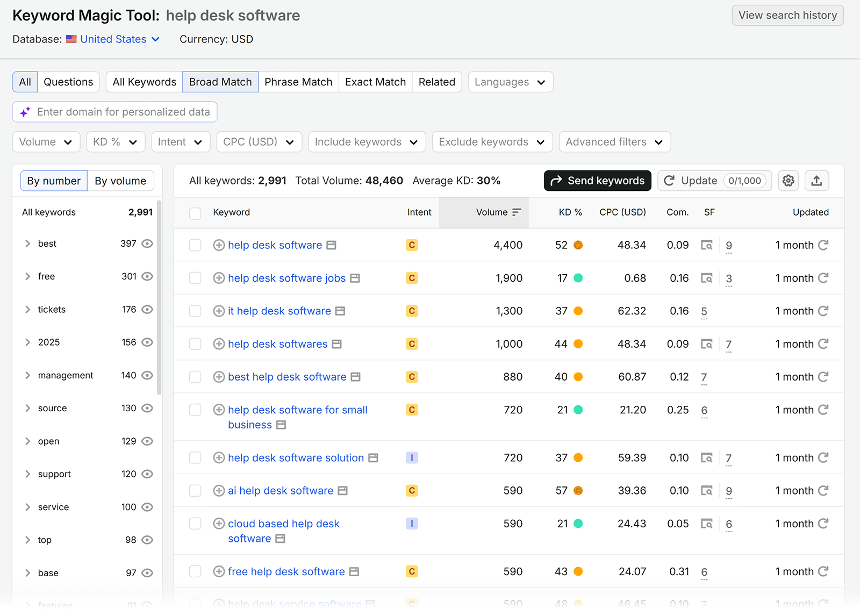The height and width of the screenshot is (616, 860).
Task: Select the Exact Match tab
Action: pos(375,82)
